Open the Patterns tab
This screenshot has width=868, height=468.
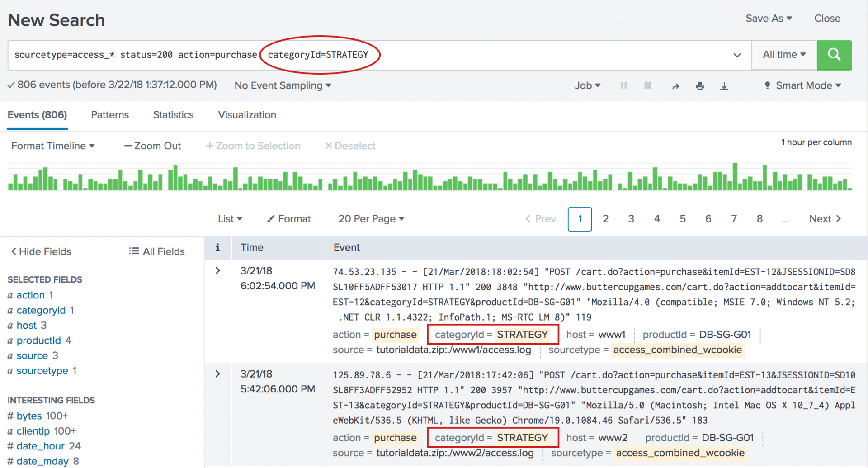point(110,115)
